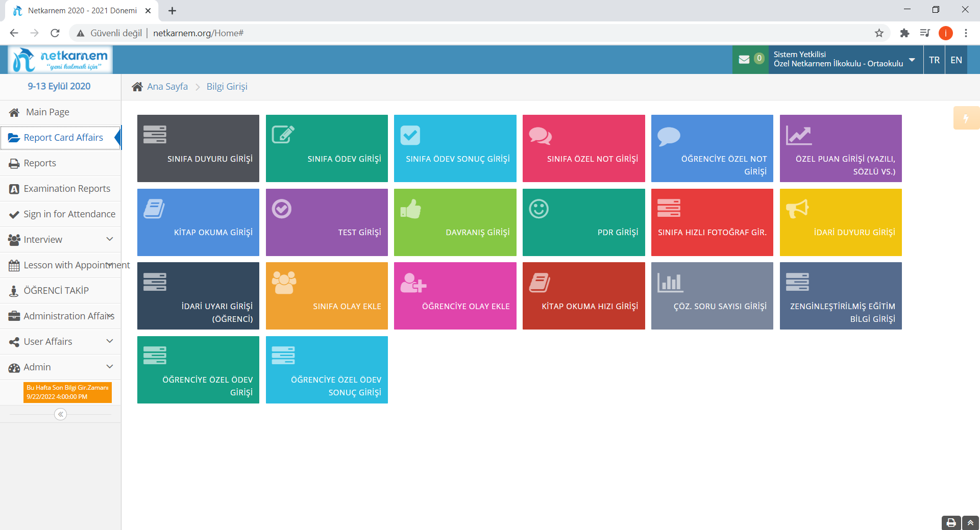Screen dimensions: 980x530
Task: Click the scroll-to-top double arrow icon
Action: (x=970, y=522)
